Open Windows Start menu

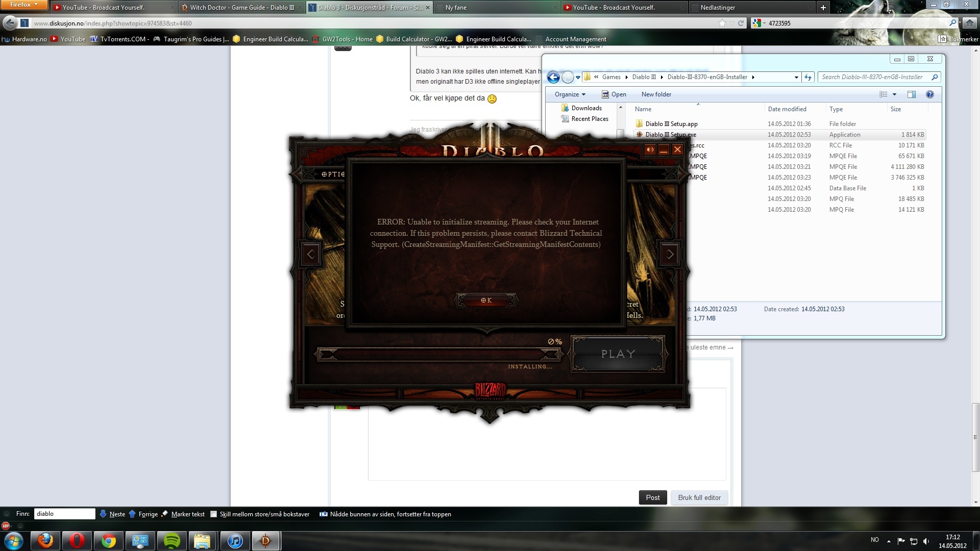(14, 541)
